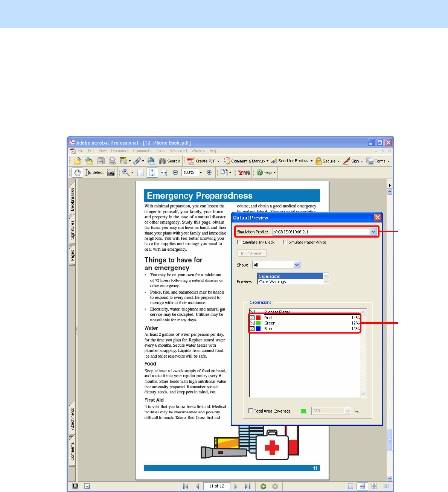Click the document vertical scrollbar down arrow

390,478
